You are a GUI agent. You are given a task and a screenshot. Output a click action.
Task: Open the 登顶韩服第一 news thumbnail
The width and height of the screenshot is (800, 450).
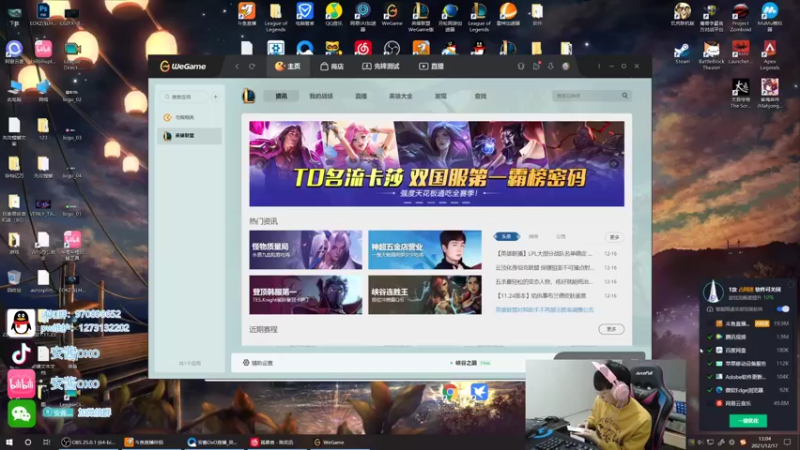pyautogui.click(x=306, y=295)
